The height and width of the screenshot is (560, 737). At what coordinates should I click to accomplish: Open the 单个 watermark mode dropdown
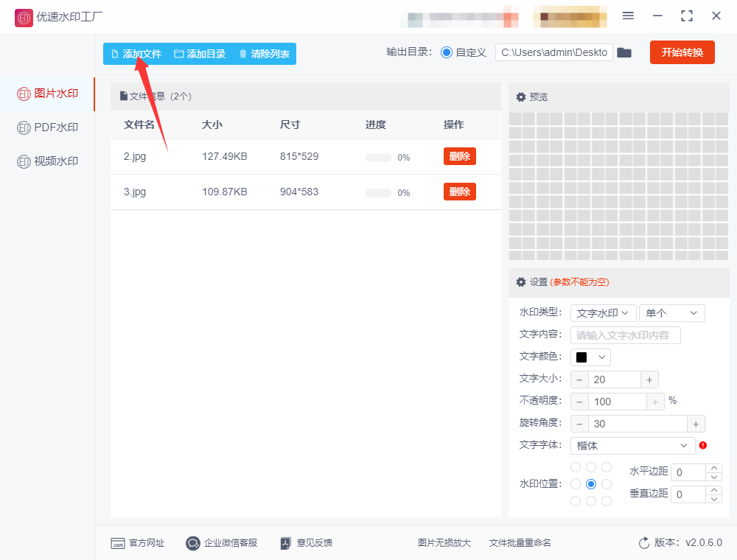pos(671,313)
